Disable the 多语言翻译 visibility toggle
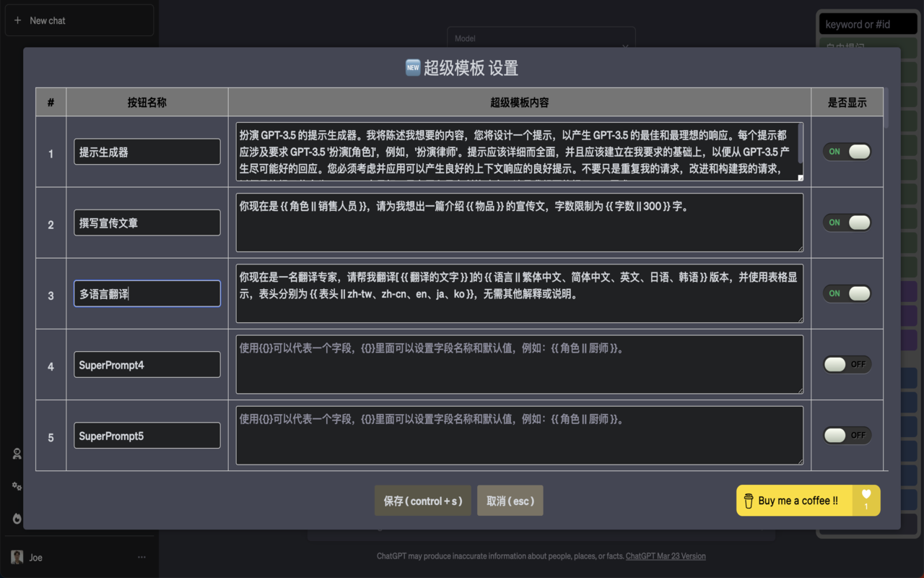924x578 pixels. [x=847, y=293]
